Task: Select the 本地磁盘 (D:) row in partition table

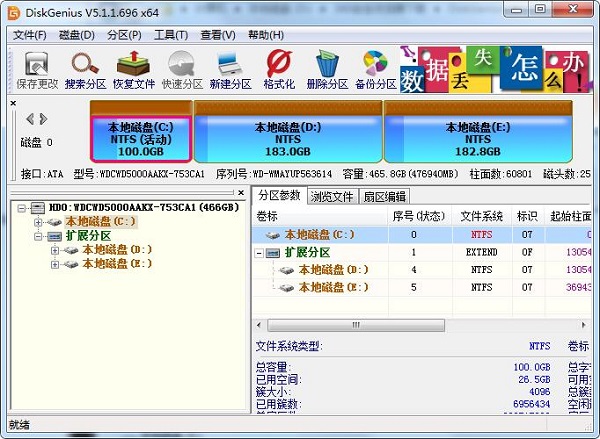Action: (422, 270)
